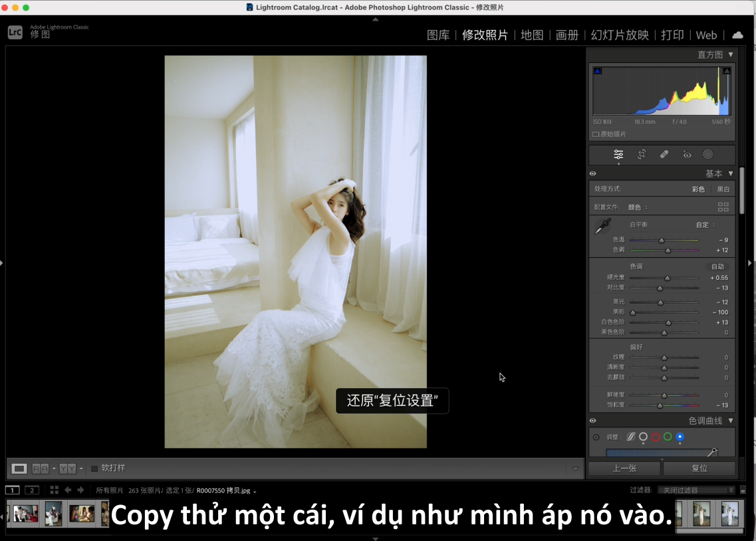This screenshot has width=756, height=541.
Task: Switch to the 图库 Library module
Action: coord(438,35)
